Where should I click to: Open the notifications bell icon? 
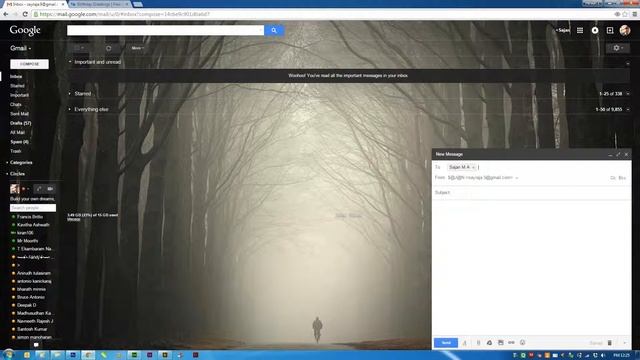[x=595, y=30]
